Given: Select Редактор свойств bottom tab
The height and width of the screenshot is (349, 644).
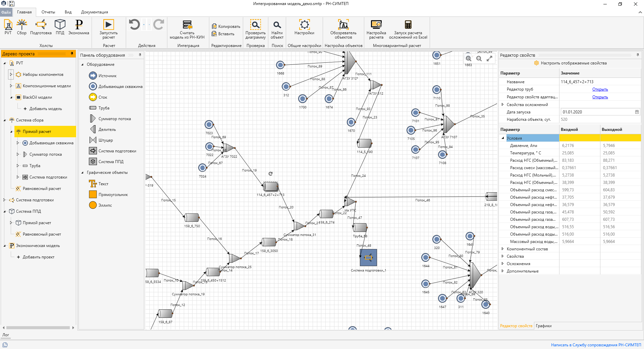Looking at the screenshot, I should pyautogui.click(x=516, y=326).
